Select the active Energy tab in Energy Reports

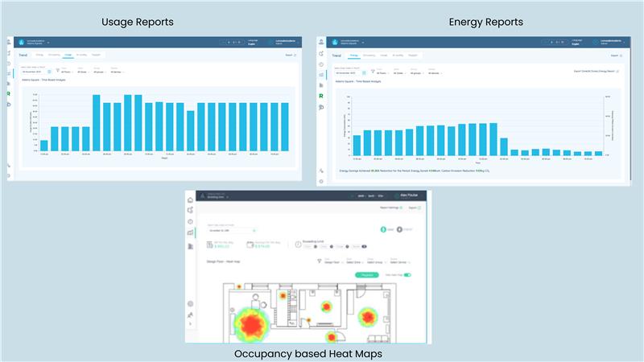tap(354, 56)
